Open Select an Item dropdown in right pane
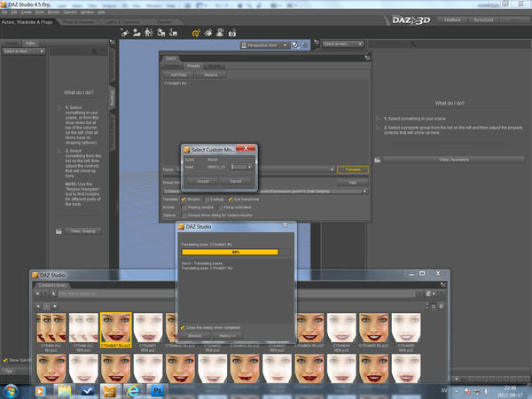The height and width of the screenshot is (399, 532). coord(342,44)
